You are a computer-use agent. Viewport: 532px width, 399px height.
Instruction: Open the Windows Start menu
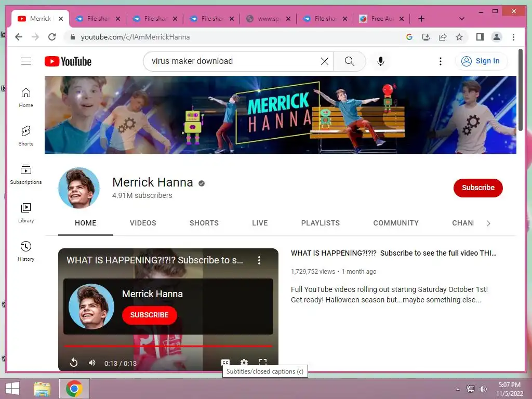12,389
